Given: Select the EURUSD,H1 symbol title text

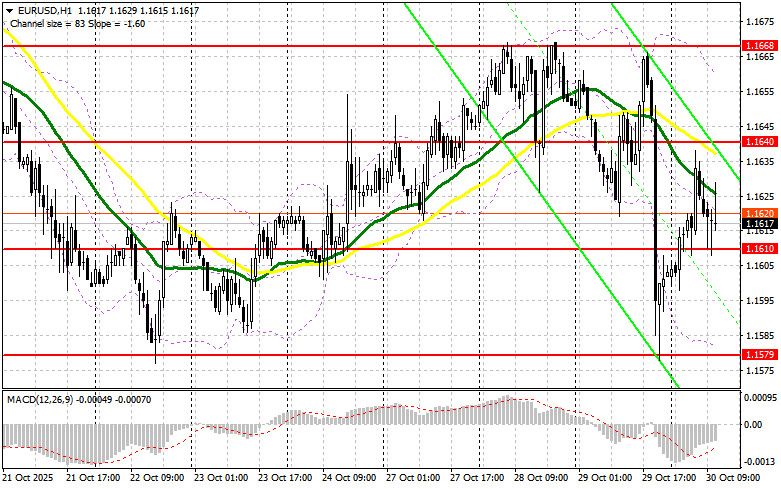Looking at the screenshot, I should [45, 10].
